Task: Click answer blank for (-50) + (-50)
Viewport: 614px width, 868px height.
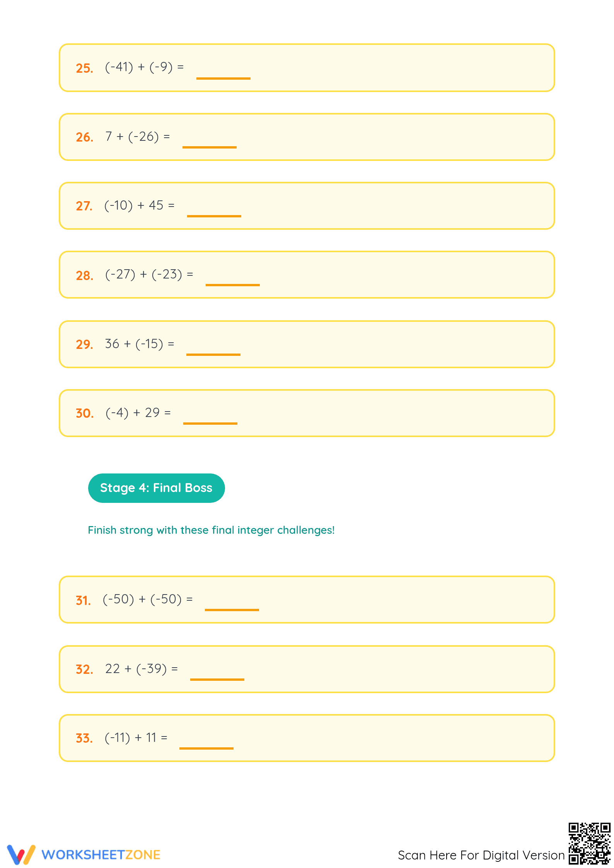Action: click(232, 610)
